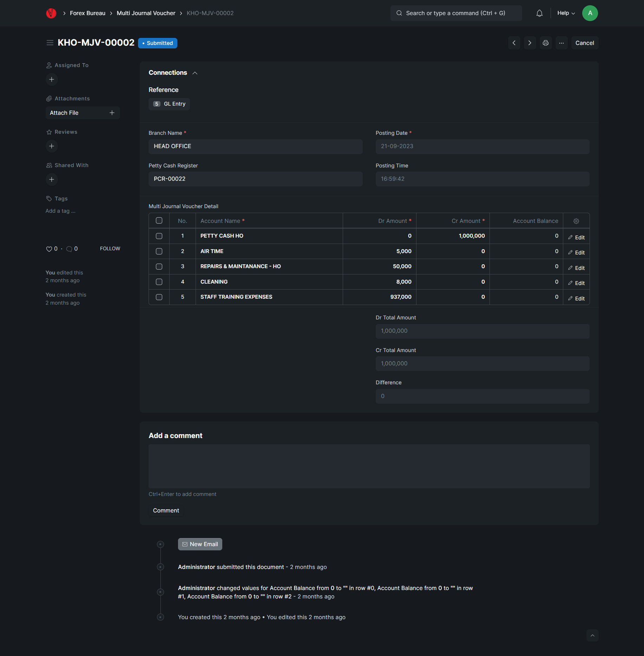The width and height of the screenshot is (644, 656).
Task: Open the app home logo icon
Action: (x=51, y=13)
